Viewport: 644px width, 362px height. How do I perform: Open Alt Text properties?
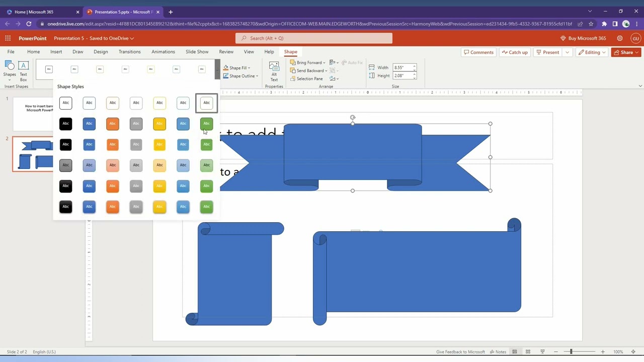(x=274, y=71)
